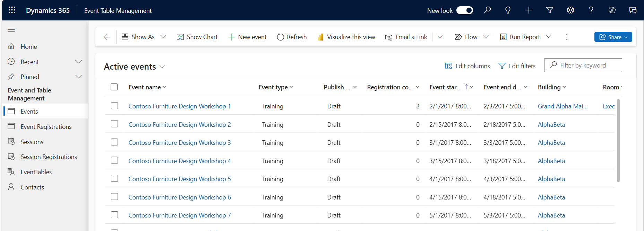Click Edit columns button
The image size is (644, 231).
467,66
